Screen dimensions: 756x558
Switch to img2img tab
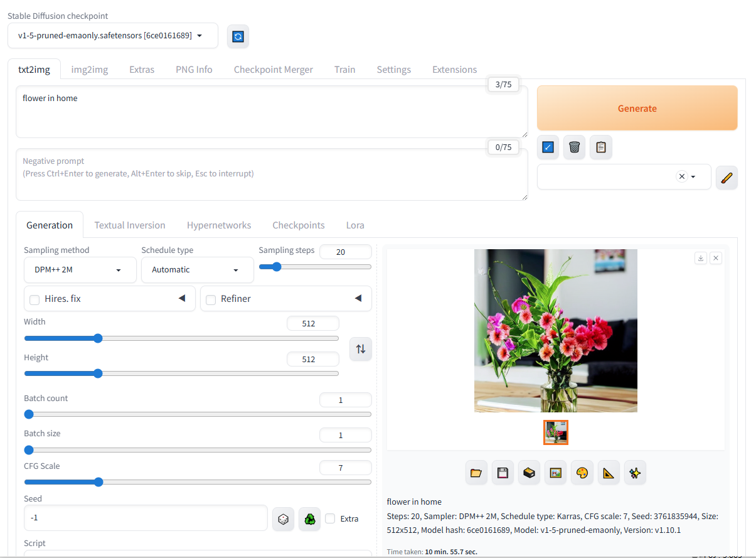(90, 70)
